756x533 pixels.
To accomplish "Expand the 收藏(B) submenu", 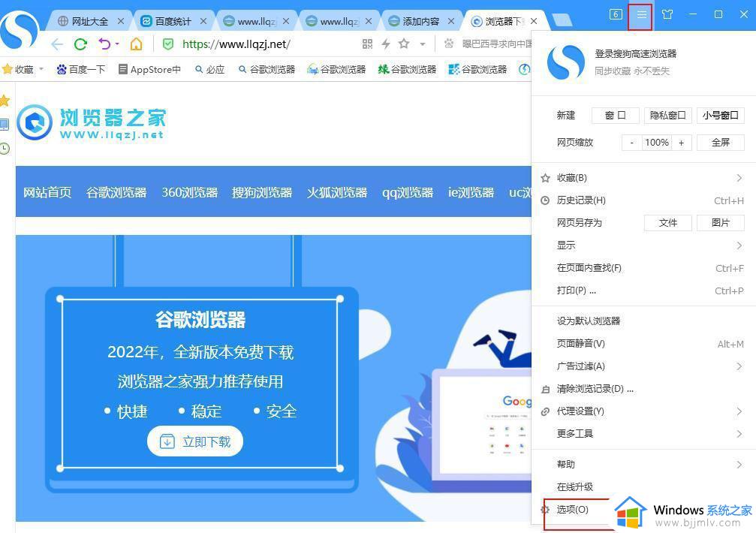I will pos(739,179).
